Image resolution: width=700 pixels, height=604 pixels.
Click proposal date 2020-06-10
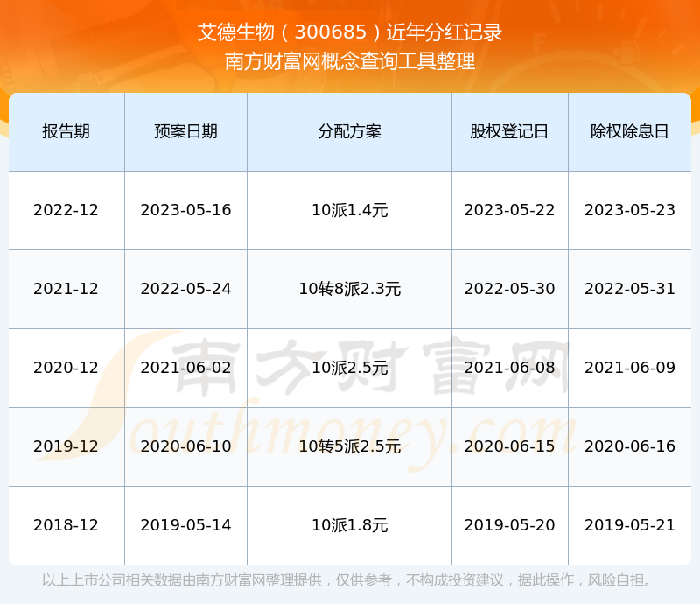coord(185,446)
